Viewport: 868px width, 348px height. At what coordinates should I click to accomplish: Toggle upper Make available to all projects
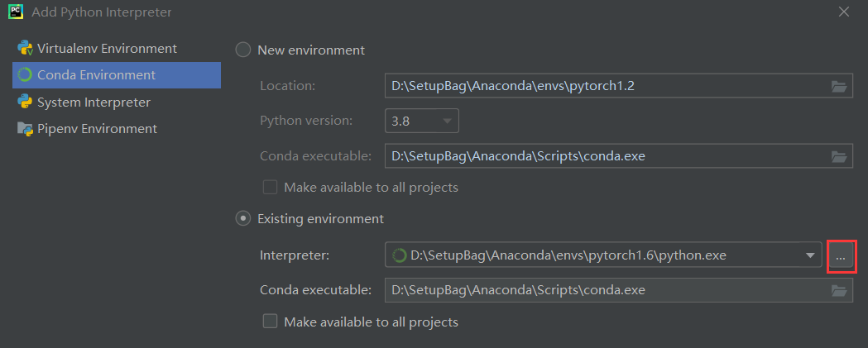(270, 188)
